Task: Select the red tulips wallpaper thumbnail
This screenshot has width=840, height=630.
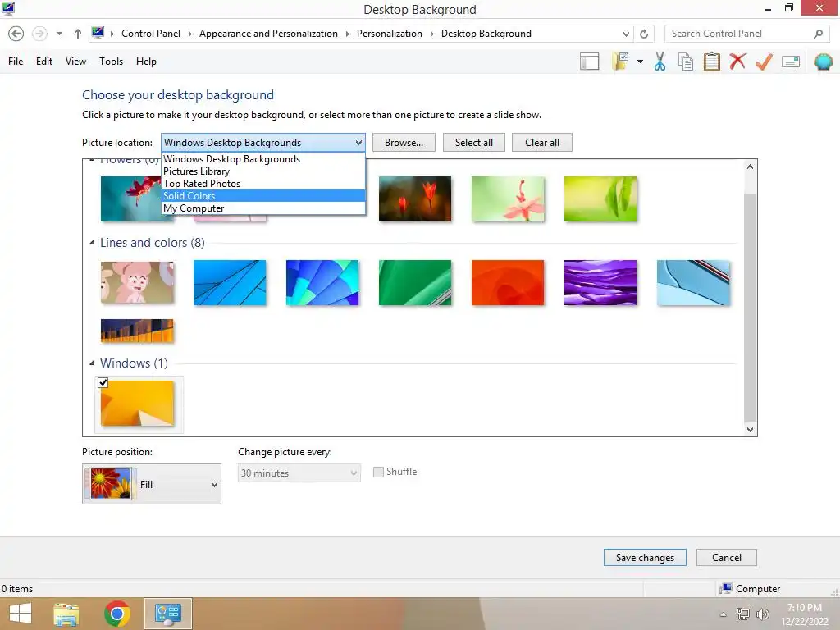Action: 414,199
